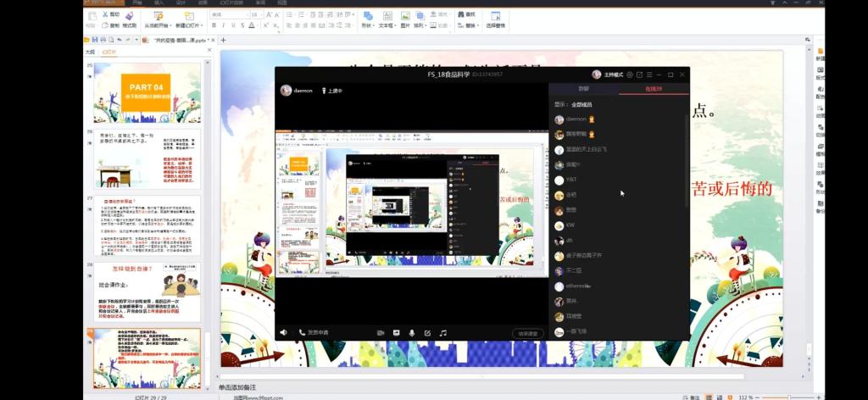Open the music note audio icon
This screenshot has width=868, height=400.
(442, 333)
